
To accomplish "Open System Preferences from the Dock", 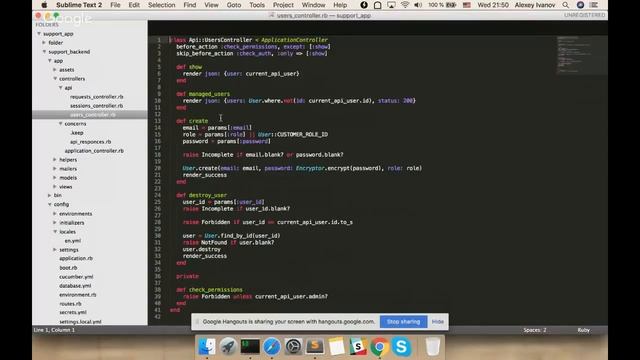I will [293, 347].
